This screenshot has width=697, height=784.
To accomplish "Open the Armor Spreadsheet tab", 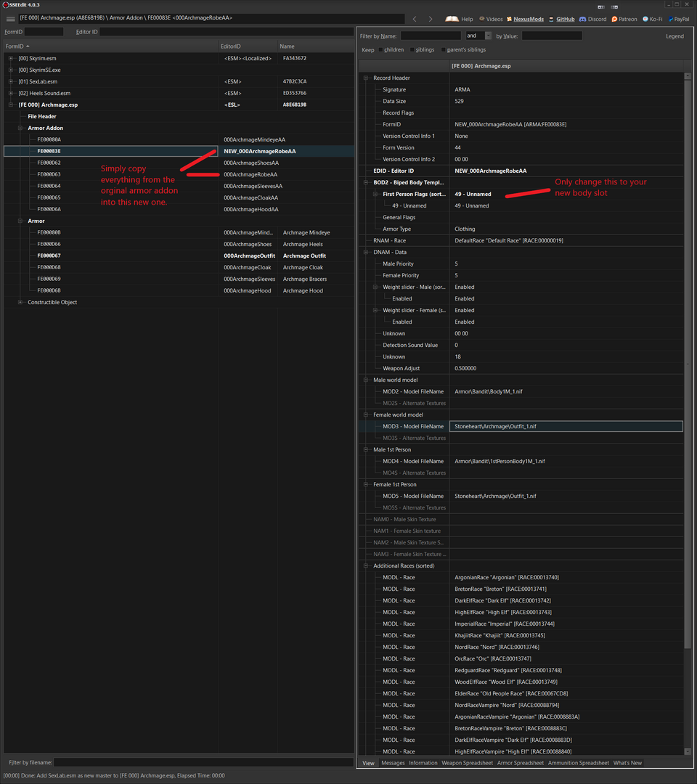I will [x=520, y=763].
